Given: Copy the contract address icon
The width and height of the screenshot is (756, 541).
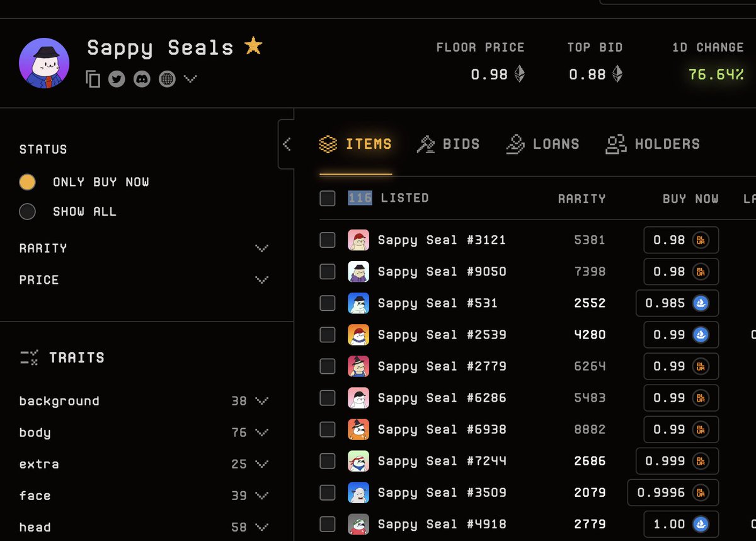Looking at the screenshot, I should [x=93, y=79].
